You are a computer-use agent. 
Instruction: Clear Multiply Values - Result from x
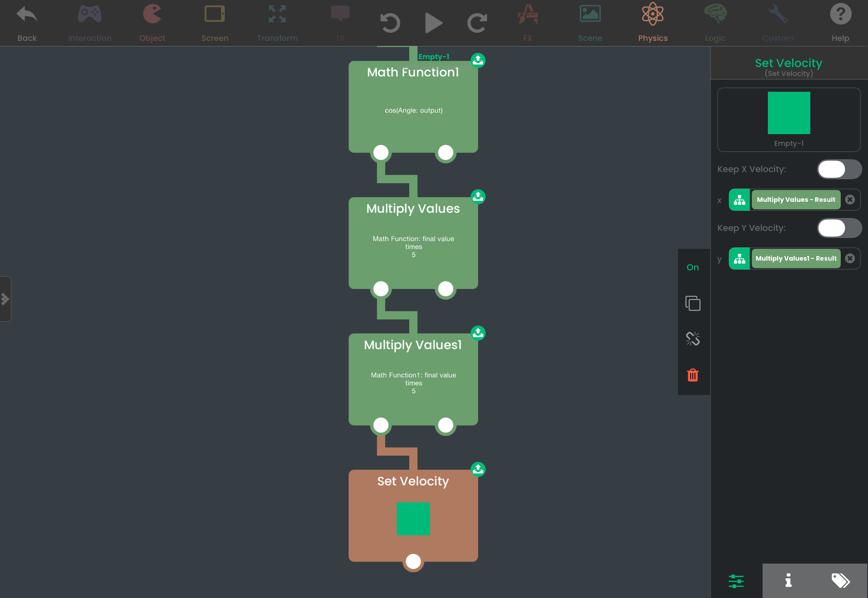(850, 200)
